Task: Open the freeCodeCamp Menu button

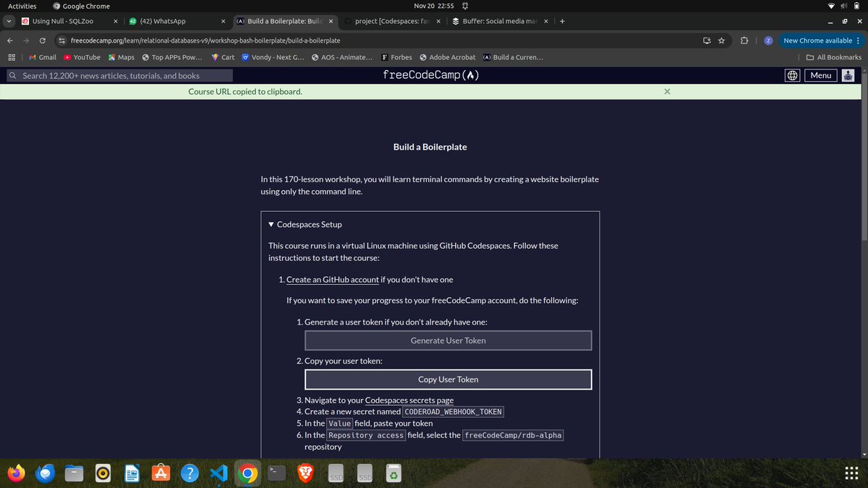Action: pyautogui.click(x=821, y=75)
